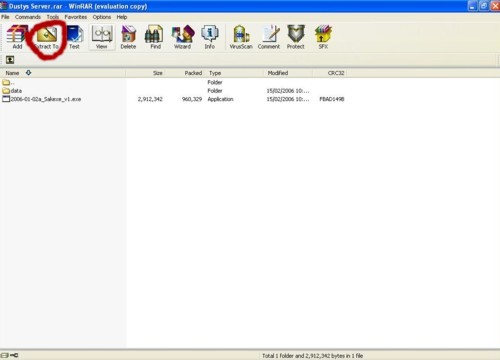Click the Protect archive icon

click(x=296, y=37)
